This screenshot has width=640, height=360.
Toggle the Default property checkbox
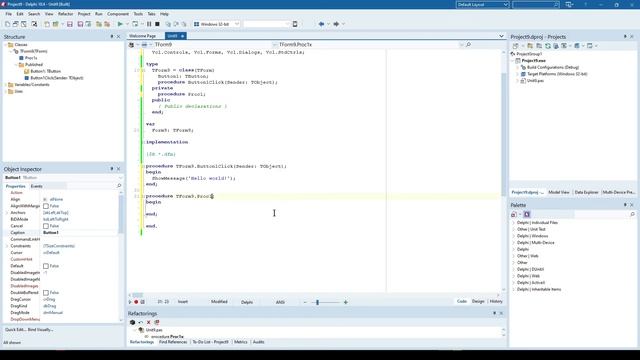click(x=46, y=266)
